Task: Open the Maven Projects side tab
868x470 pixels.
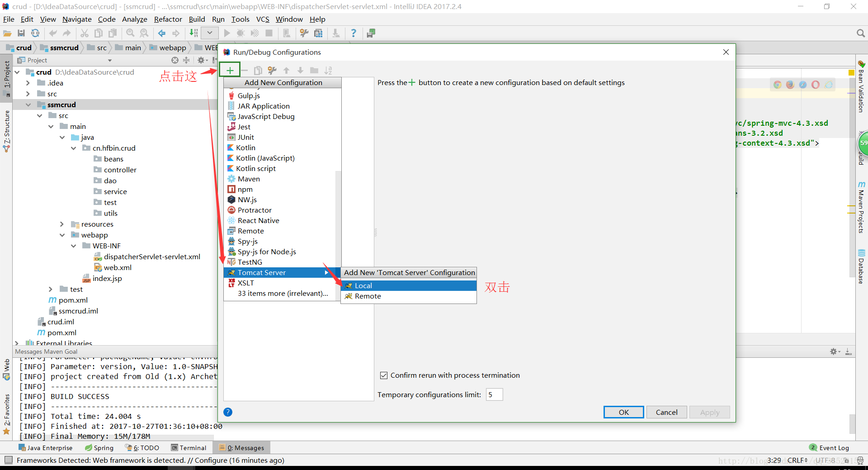Action: pos(861,207)
